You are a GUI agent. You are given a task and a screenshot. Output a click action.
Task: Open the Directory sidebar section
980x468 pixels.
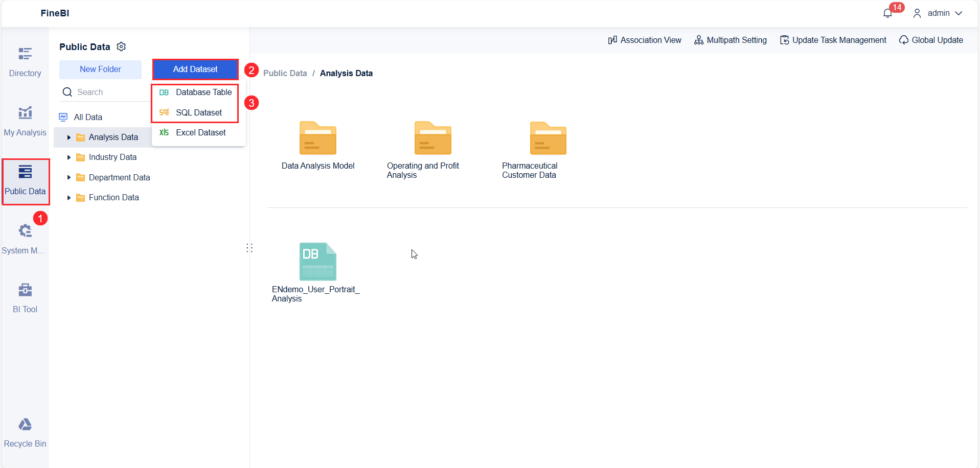(25, 62)
